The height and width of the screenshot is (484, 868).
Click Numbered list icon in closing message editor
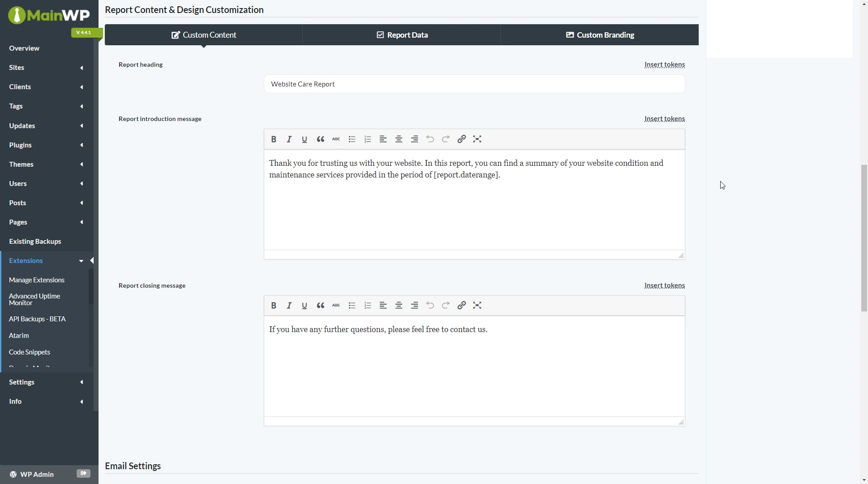pyautogui.click(x=368, y=305)
